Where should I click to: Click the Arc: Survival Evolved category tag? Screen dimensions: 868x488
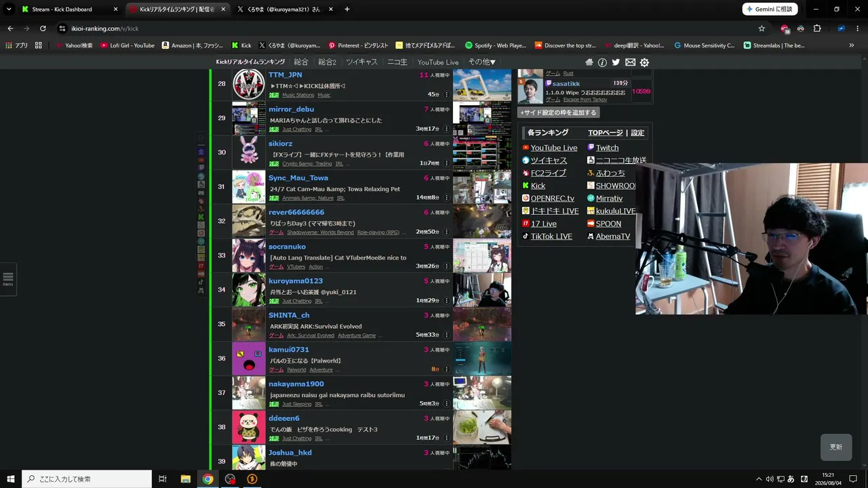tap(311, 335)
